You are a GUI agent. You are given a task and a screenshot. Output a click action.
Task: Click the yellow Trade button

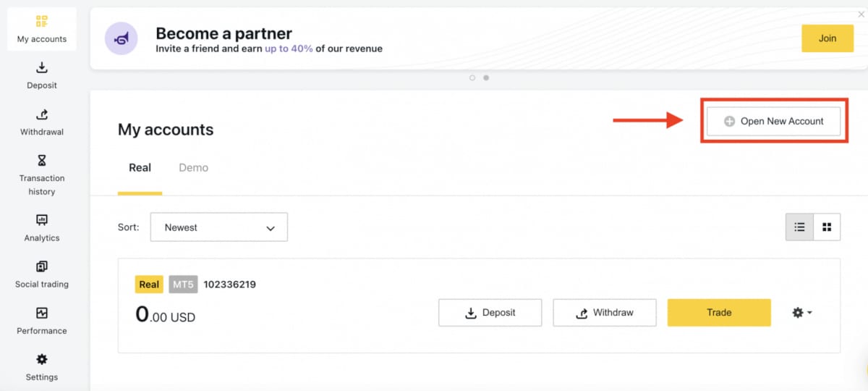coord(719,313)
